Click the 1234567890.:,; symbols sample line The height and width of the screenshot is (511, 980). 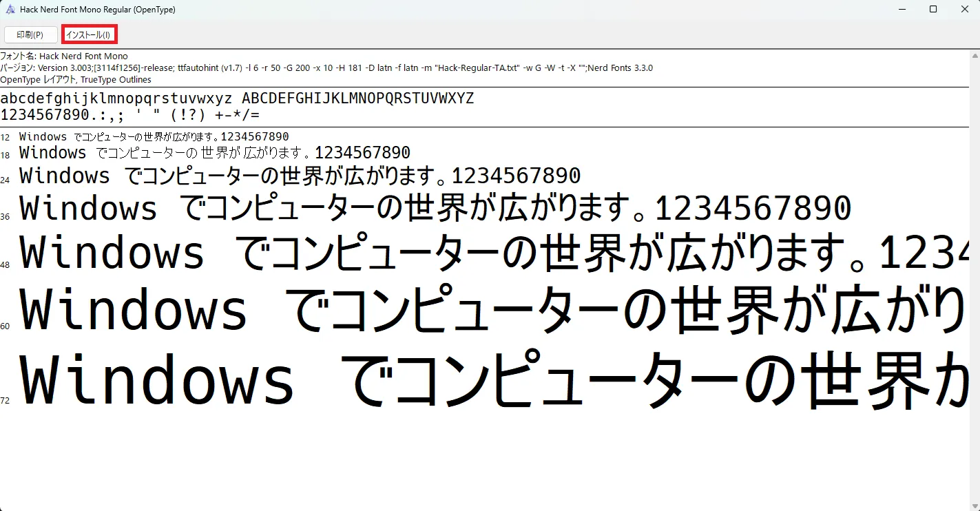pyautogui.click(x=130, y=115)
